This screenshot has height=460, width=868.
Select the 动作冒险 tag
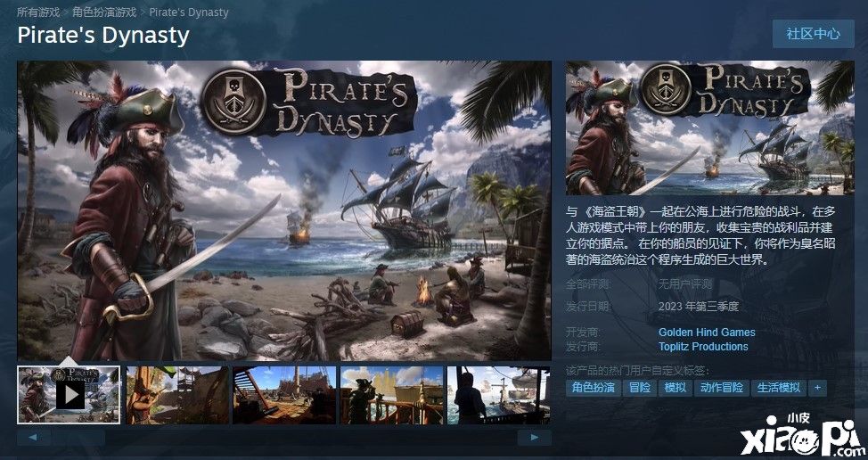(722, 388)
